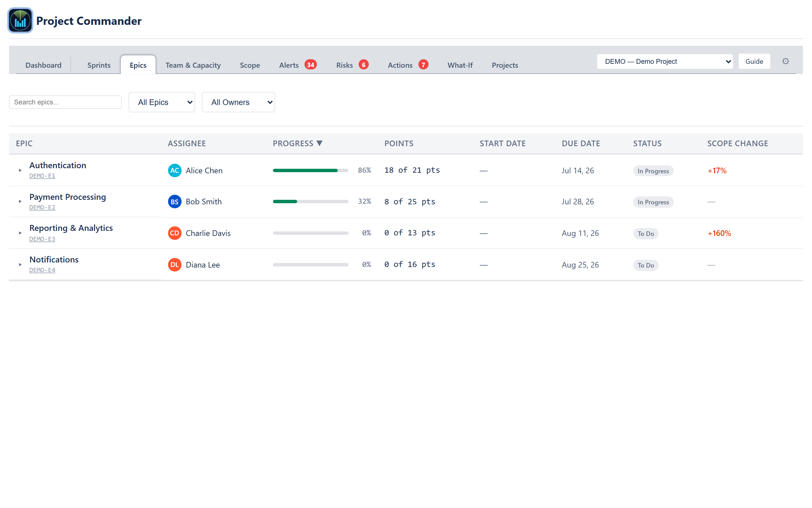Screen dimensions: 812x508
Task: Click the Reporting & Analytics 0% progress bar
Action: pos(310,233)
